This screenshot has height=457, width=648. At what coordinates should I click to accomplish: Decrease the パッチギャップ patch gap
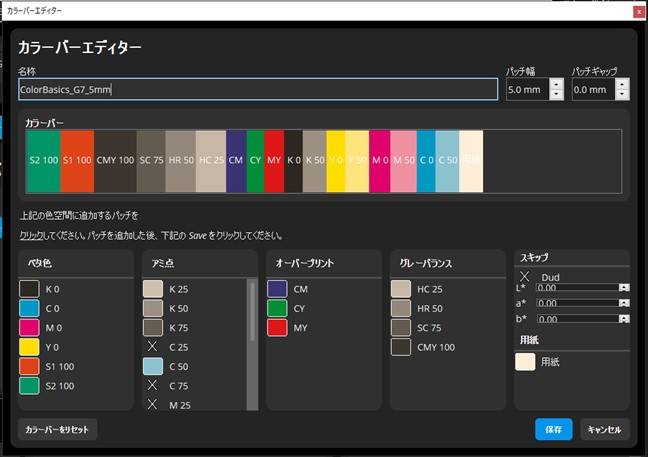click(x=622, y=95)
